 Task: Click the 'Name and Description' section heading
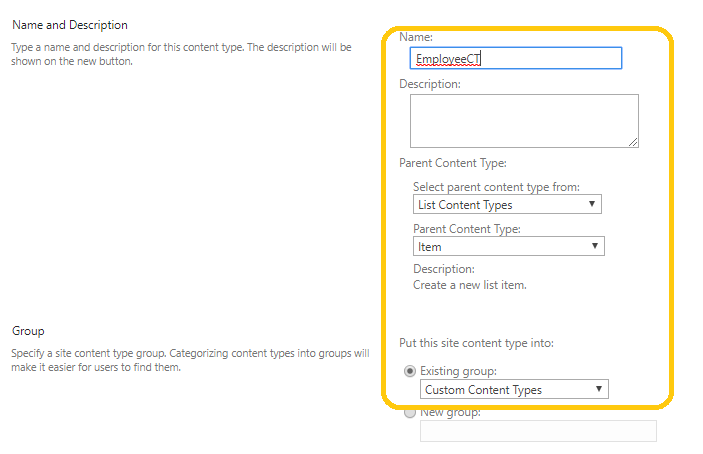pyautogui.click(x=70, y=25)
